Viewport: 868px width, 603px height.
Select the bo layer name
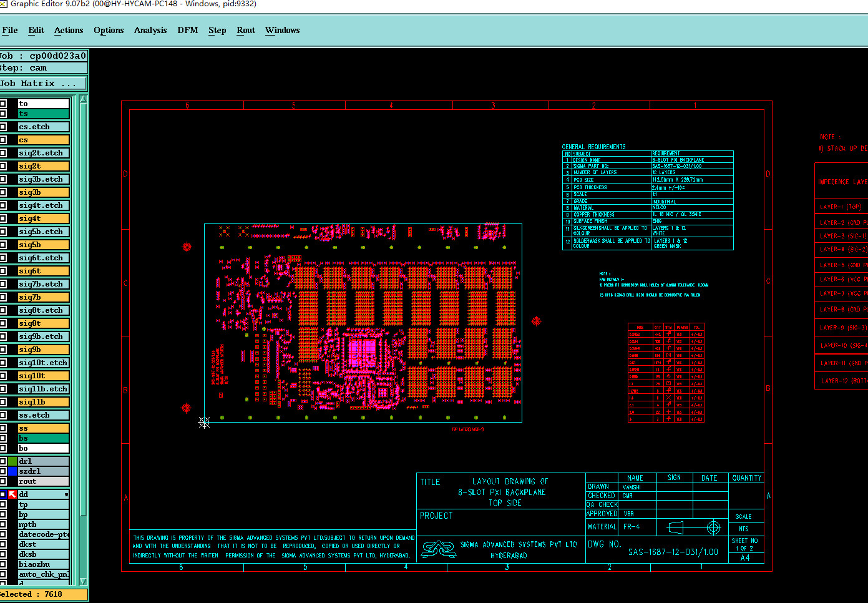click(44, 448)
